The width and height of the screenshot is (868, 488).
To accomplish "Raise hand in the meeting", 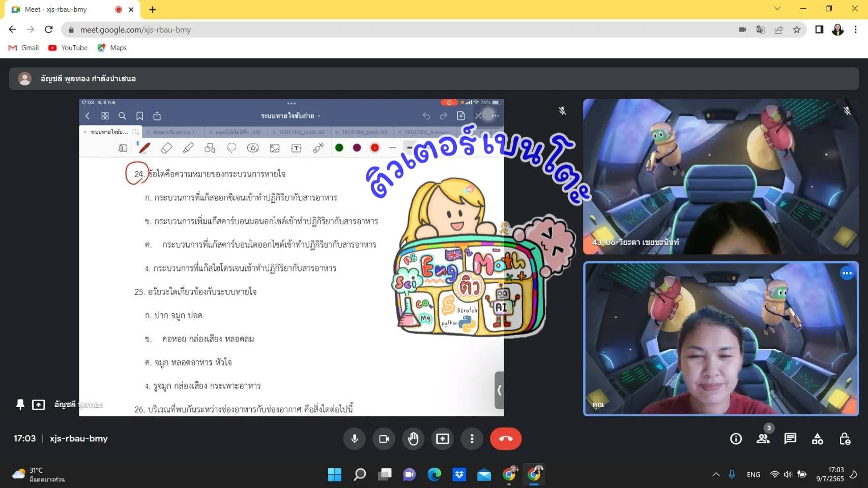I will pyautogui.click(x=413, y=439).
